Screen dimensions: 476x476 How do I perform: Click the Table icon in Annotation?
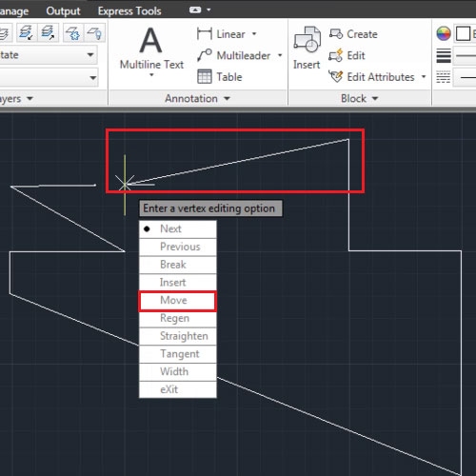(205, 76)
